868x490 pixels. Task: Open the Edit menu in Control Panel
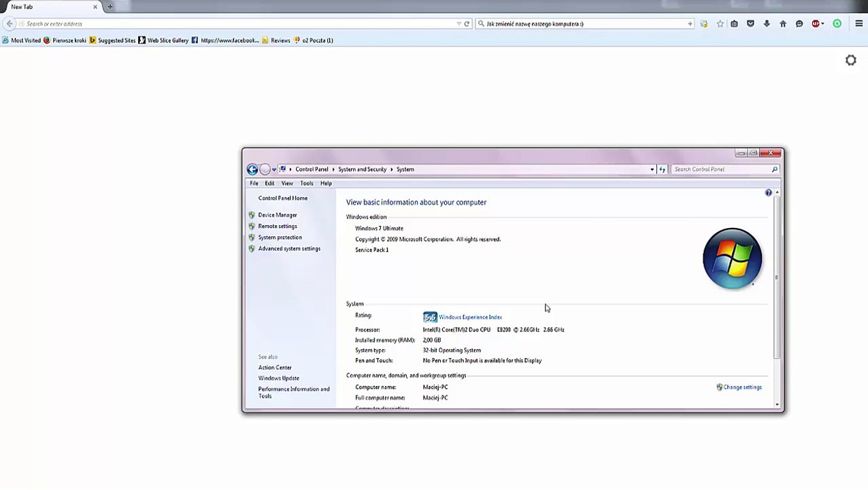269,184
